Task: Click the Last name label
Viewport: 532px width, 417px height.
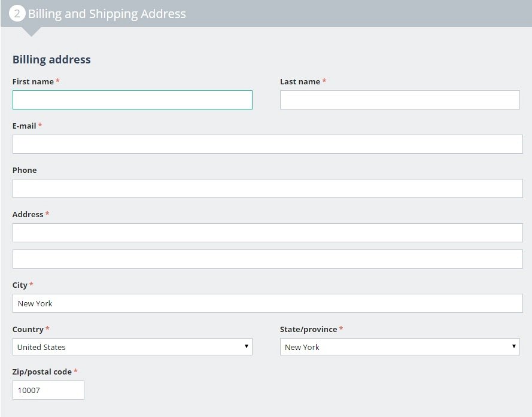Action: (300, 81)
